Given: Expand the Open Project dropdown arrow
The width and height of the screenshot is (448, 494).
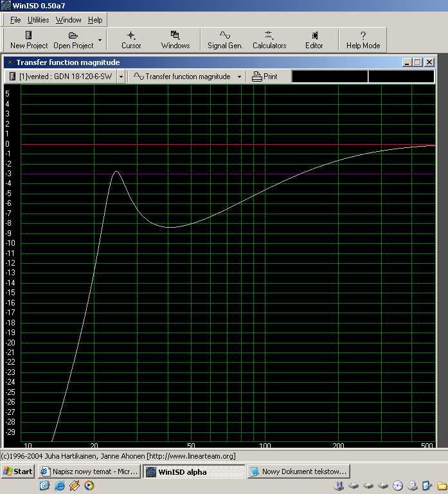Looking at the screenshot, I should (100, 40).
